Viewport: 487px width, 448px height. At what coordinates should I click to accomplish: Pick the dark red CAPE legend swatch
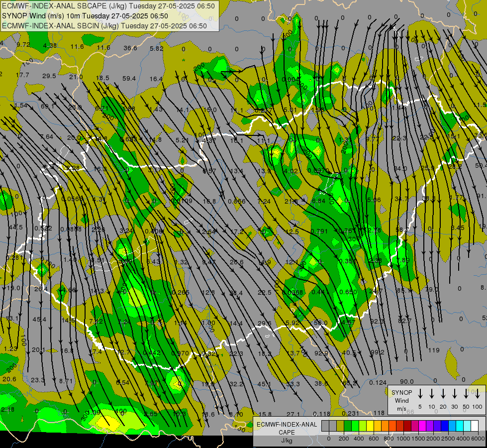(407, 426)
